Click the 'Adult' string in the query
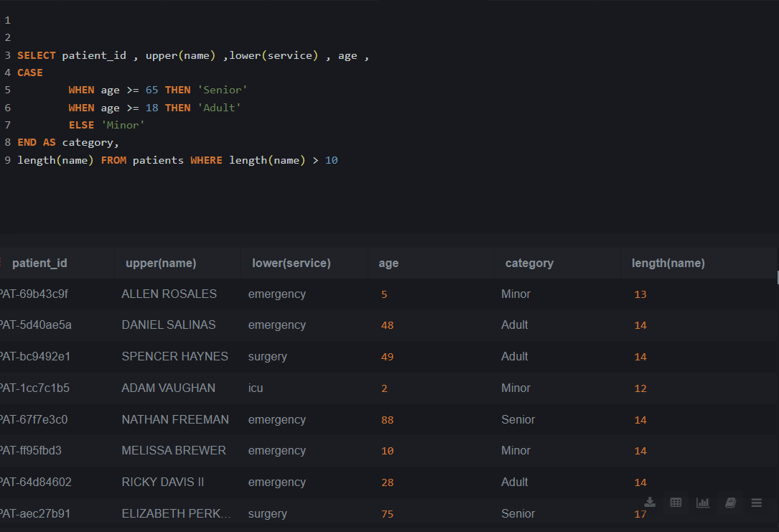This screenshot has height=532, width=779. (219, 108)
